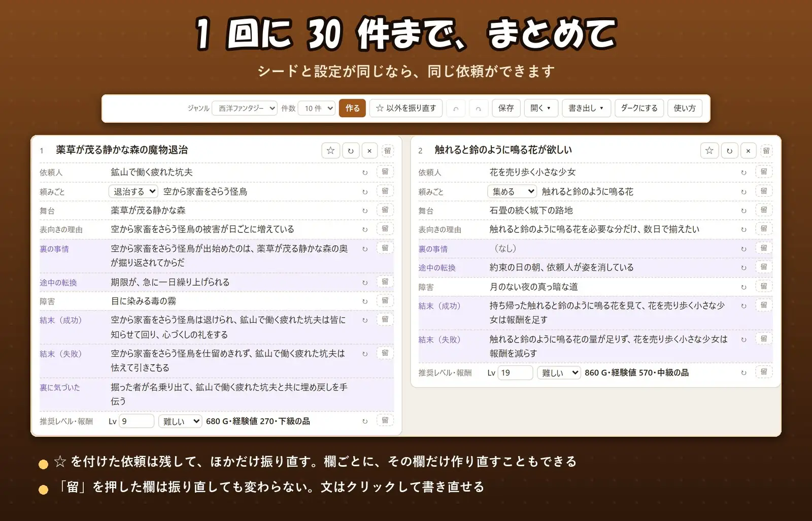812x521 pixels.
Task: Regenerate 途中の転換 row in quest 1
Action: pos(365,283)
